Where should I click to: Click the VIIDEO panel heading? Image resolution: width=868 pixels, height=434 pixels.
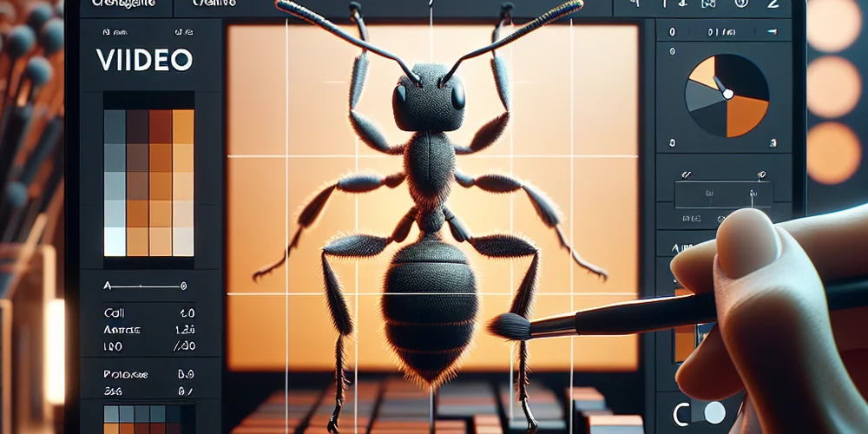point(144,59)
